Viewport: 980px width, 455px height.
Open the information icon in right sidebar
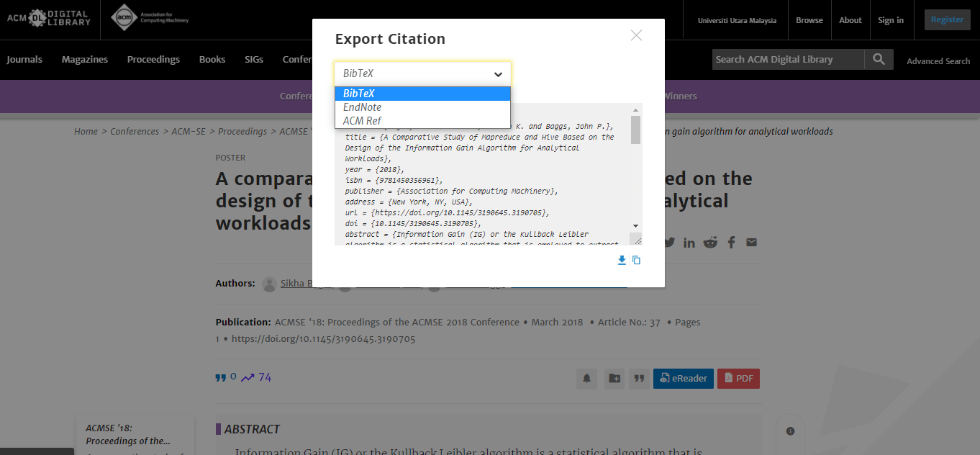point(790,431)
